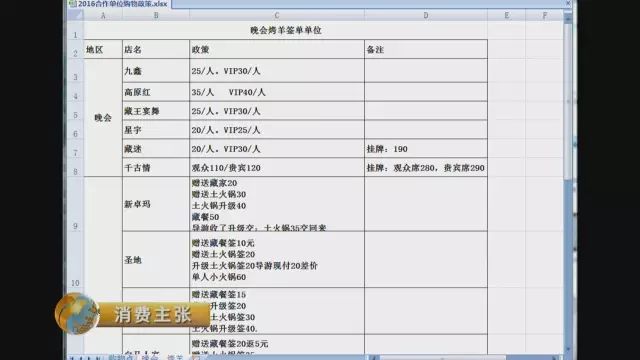
Task: Select column A header
Action: point(103,16)
